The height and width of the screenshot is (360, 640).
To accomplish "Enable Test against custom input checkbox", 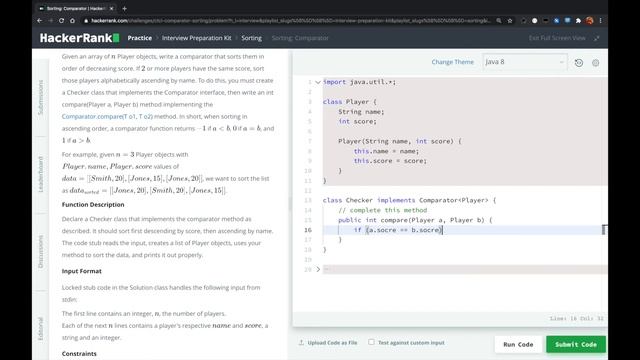I will click(x=371, y=342).
